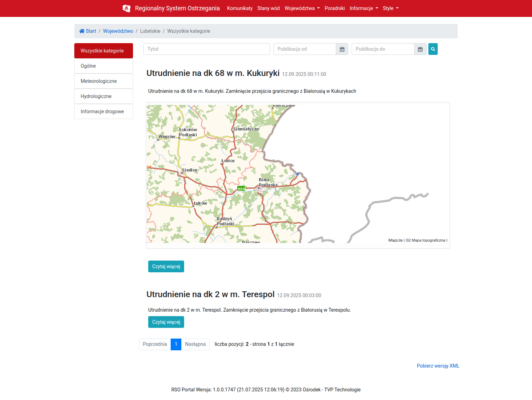Go to Stany wód page
The image size is (532, 400).
(268, 8)
